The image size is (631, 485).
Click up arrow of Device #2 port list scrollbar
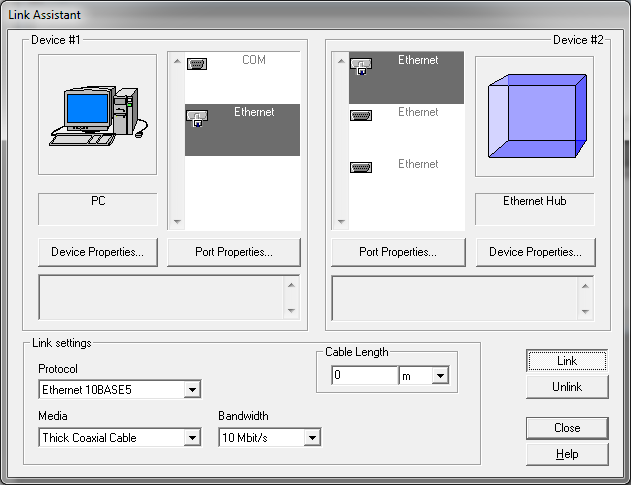(341, 61)
